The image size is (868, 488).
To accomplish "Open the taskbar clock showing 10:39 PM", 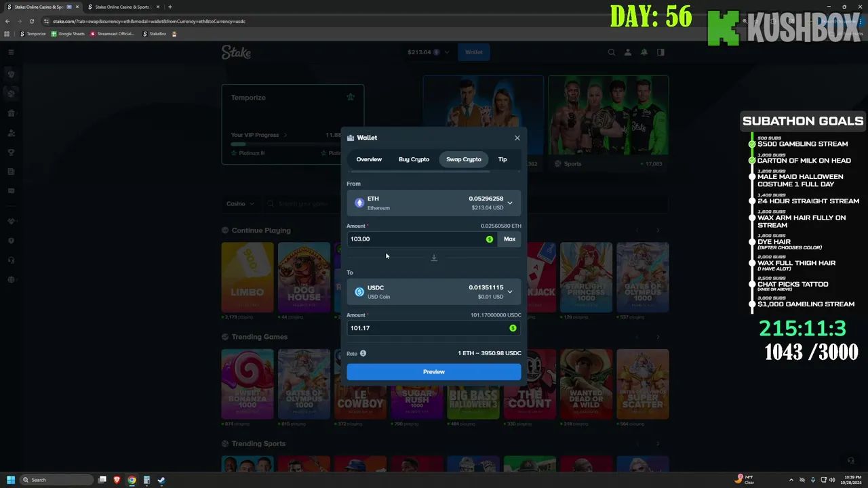I will coord(850,480).
